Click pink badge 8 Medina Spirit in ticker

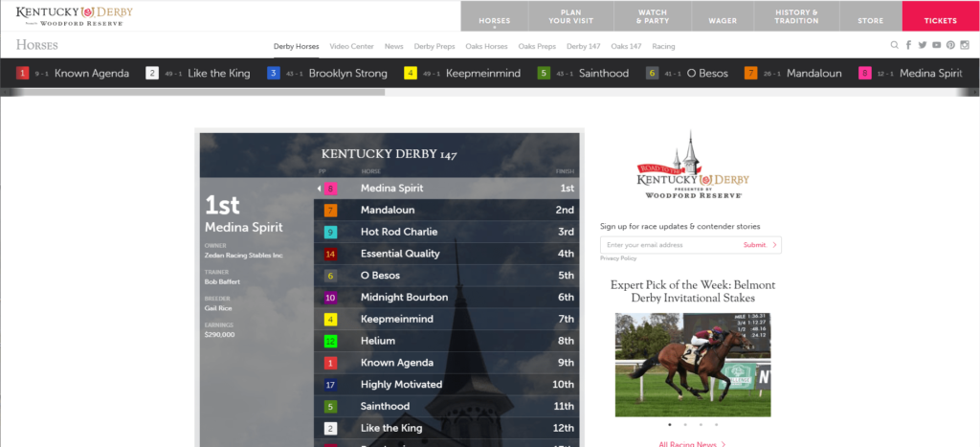[865, 73]
